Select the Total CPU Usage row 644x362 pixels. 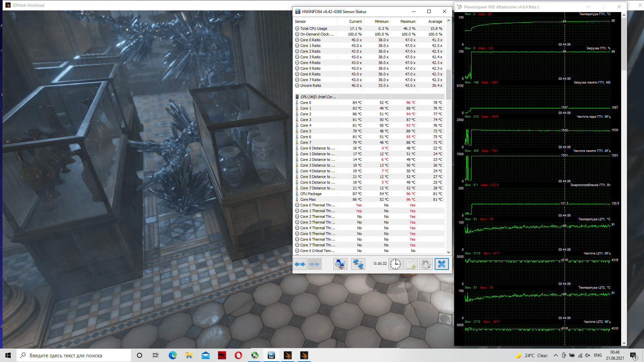[314, 28]
